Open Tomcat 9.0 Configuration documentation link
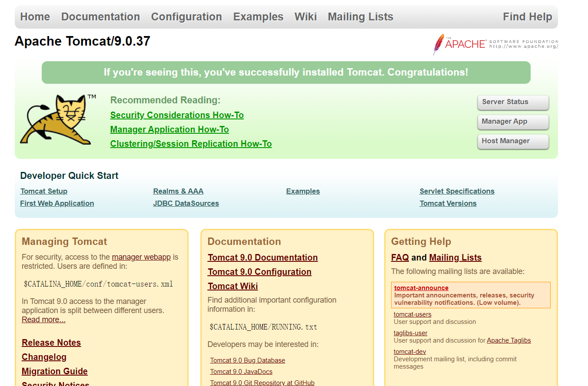 [x=259, y=272]
